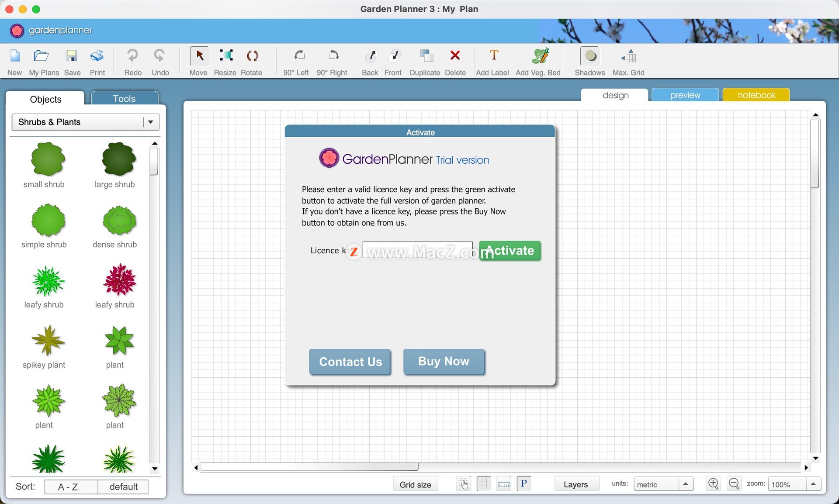839x504 pixels.
Task: Open My Plans folder icon
Action: pyautogui.click(x=41, y=56)
